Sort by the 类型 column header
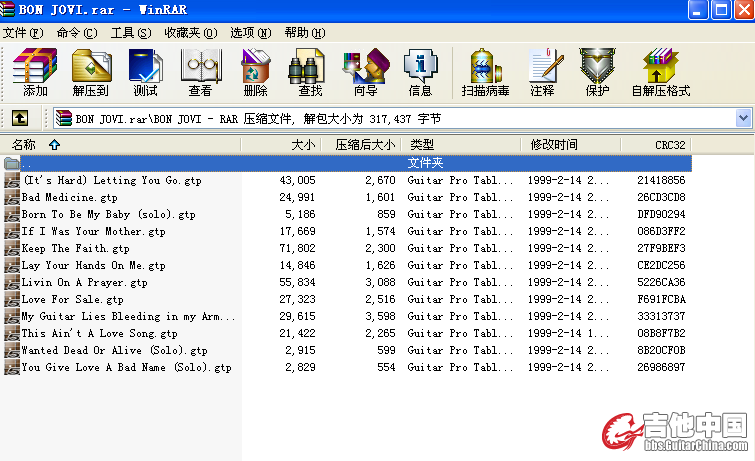755x461 pixels. coord(461,145)
